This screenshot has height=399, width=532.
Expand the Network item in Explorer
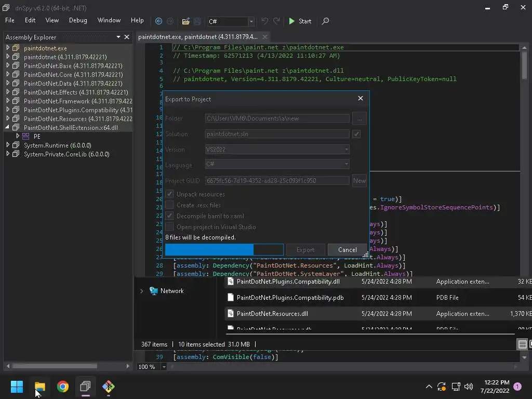pos(141,291)
